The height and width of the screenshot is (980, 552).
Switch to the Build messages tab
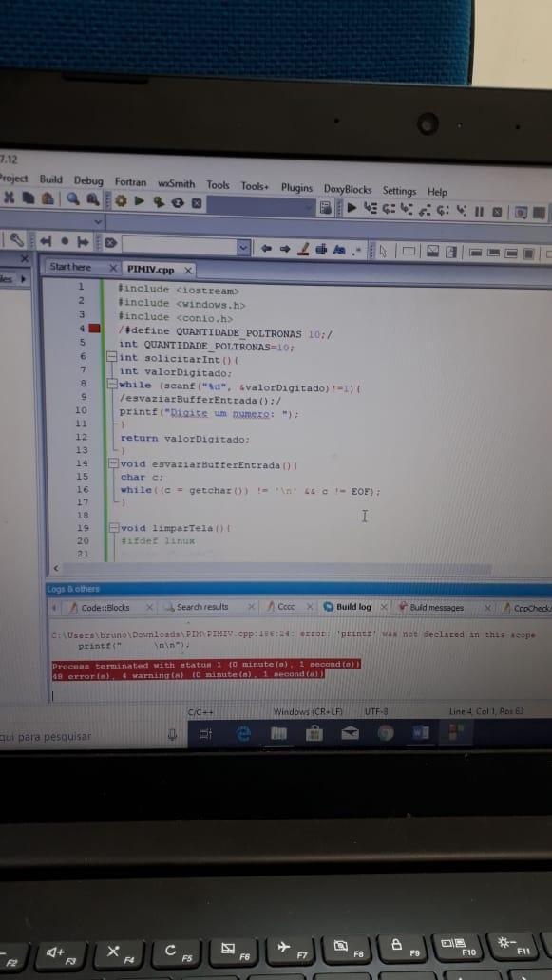436,608
